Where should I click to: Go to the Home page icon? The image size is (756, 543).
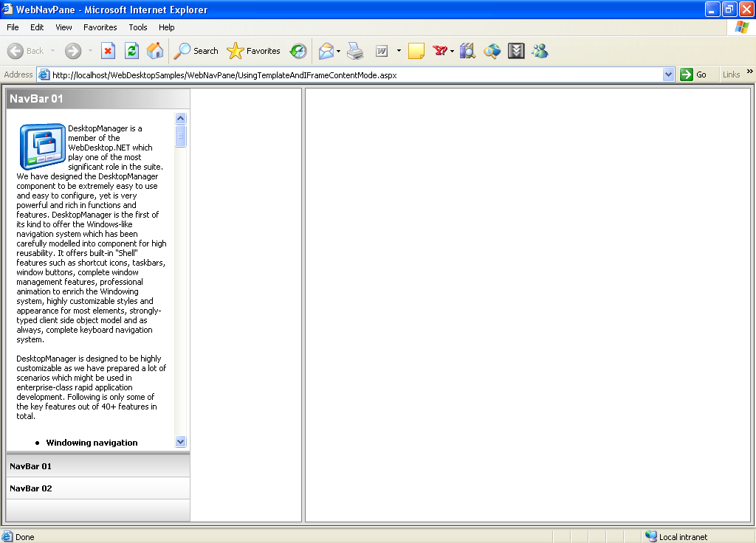pos(155,51)
